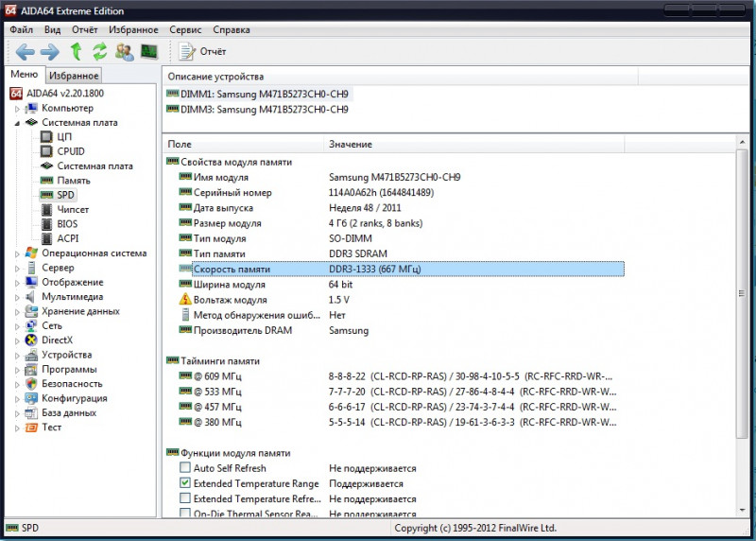Click the Описание устройства column header
The width and height of the screenshot is (756, 541).
[400, 77]
